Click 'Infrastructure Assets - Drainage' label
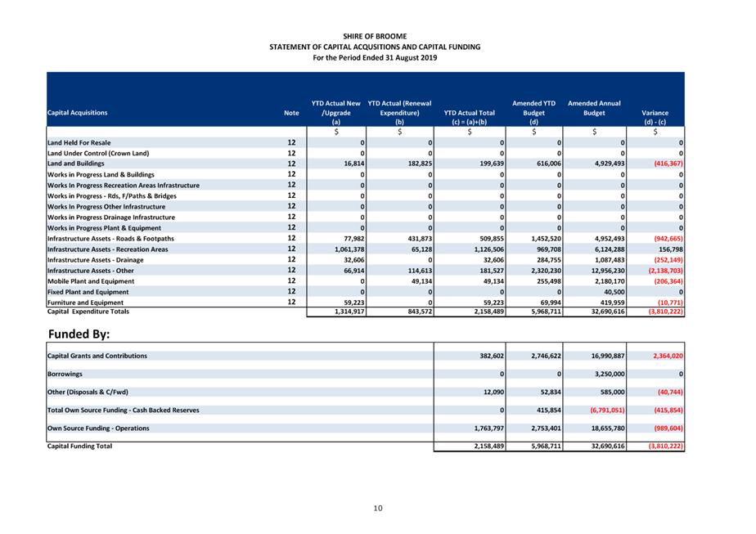This screenshot has width=756, height=534. tap(96, 260)
